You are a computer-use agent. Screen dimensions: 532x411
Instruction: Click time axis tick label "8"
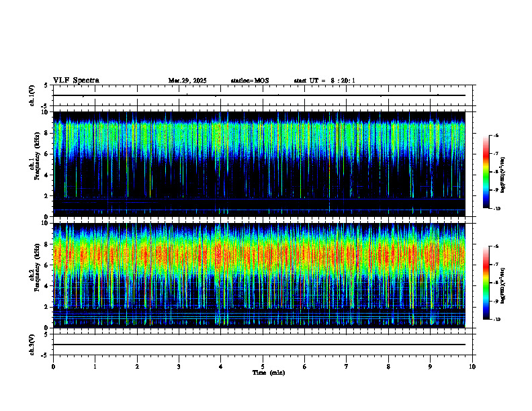[388, 367]
